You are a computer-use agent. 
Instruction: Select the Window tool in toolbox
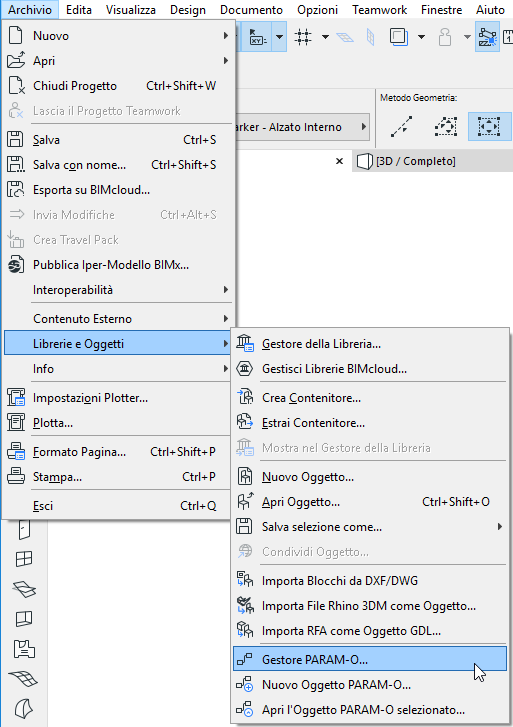click(x=24, y=559)
